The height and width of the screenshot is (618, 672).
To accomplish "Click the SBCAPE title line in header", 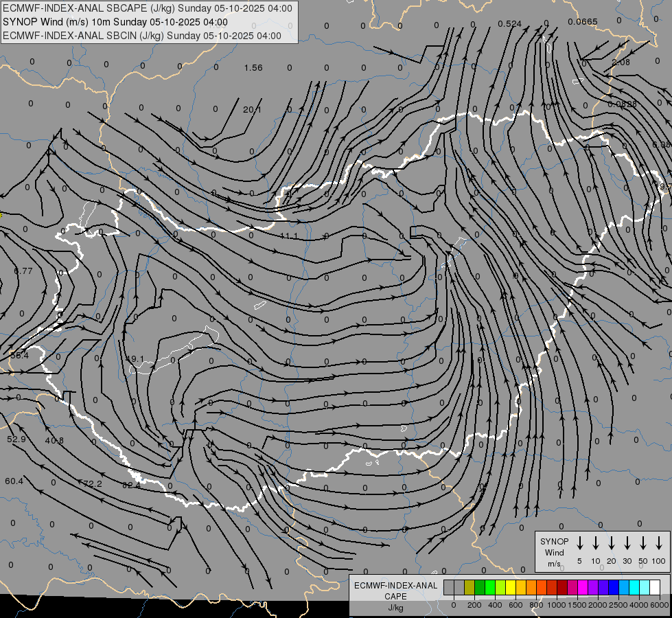I will (x=148, y=8).
